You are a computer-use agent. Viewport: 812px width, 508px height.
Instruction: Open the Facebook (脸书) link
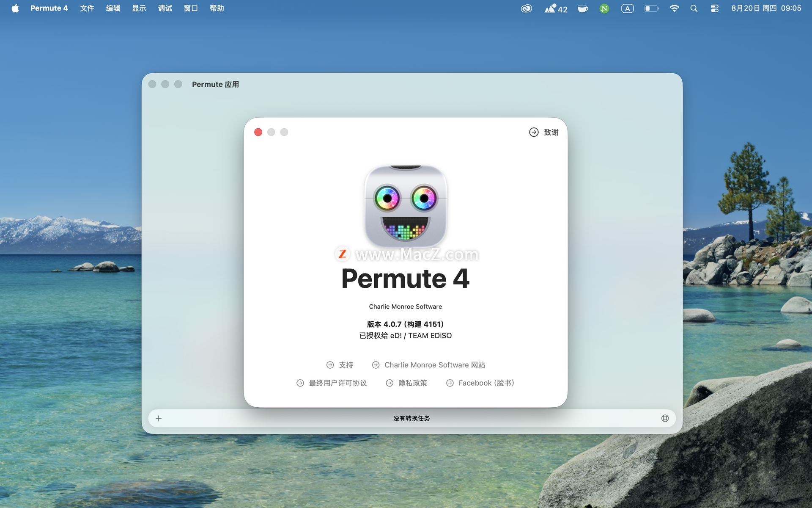click(x=480, y=383)
